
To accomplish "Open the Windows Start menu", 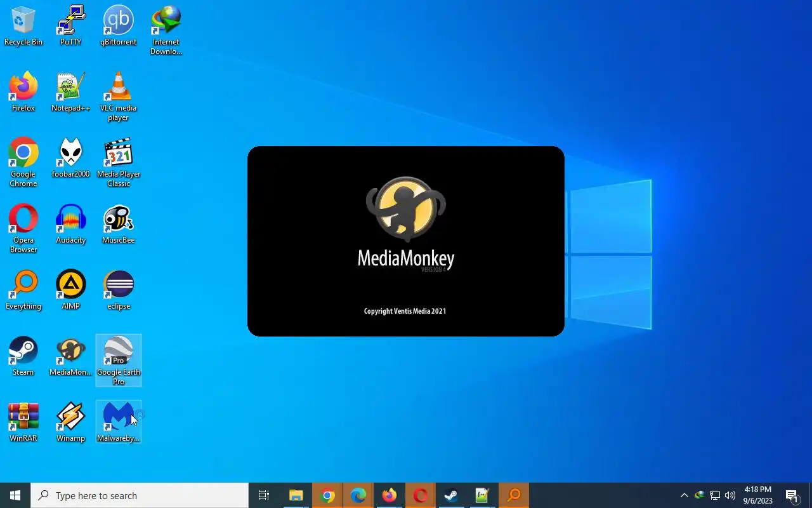I will (15, 495).
